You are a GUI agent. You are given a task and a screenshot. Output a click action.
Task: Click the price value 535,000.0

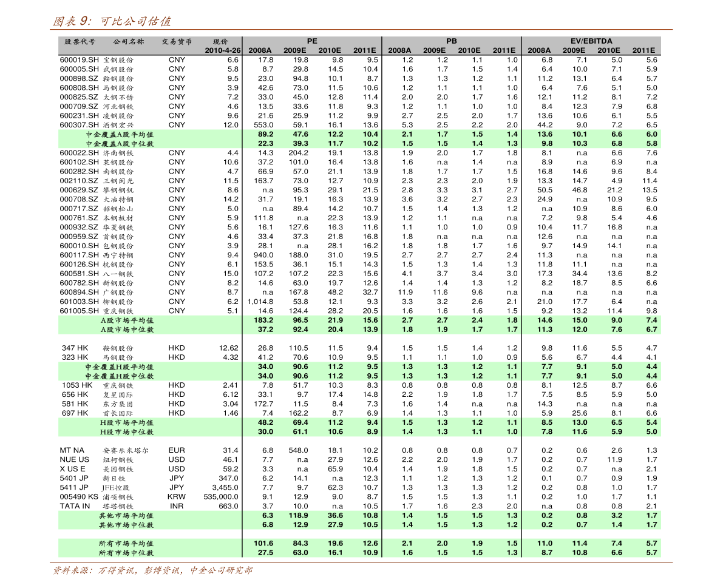(221, 497)
